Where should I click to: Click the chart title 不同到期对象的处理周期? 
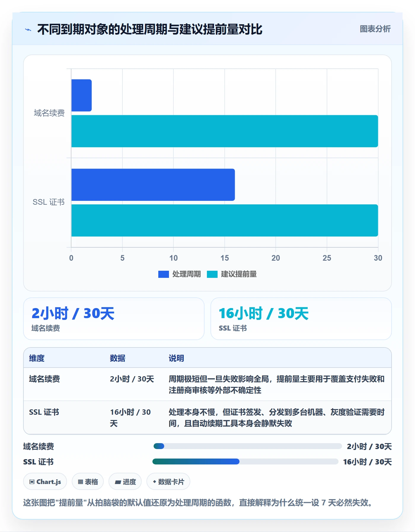click(x=150, y=29)
